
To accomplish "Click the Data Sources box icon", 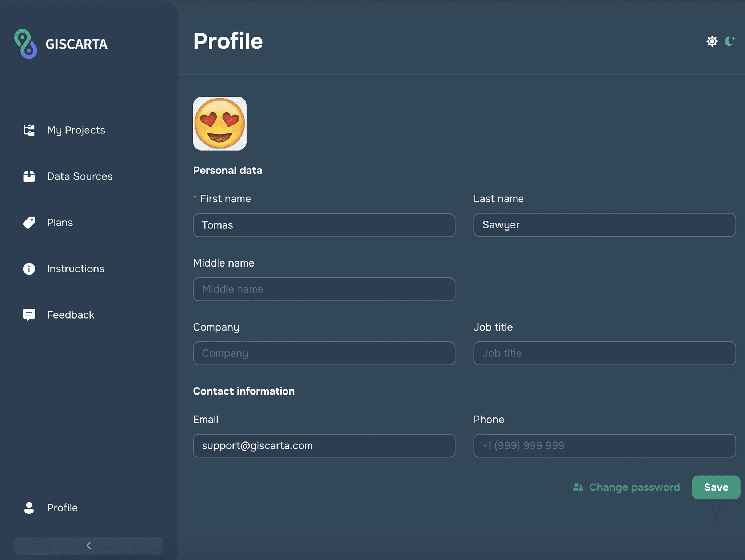I will (x=29, y=176).
